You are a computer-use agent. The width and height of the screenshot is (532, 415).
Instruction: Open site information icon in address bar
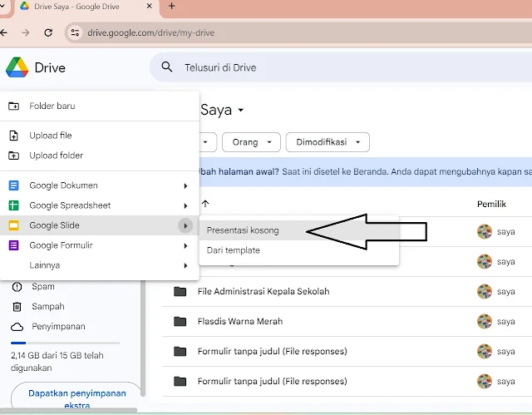[x=75, y=32]
